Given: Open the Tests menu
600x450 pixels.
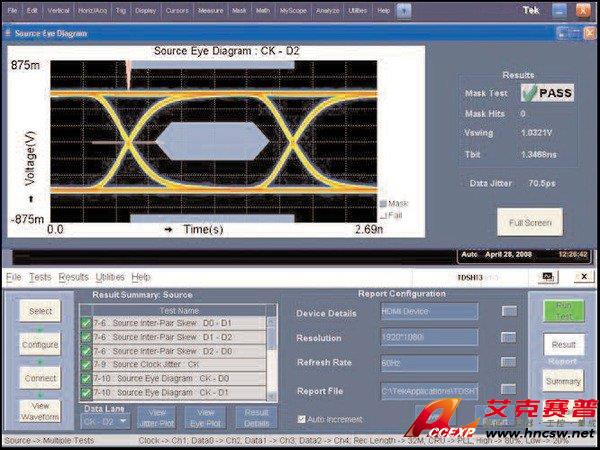Looking at the screenshot, I should tap(40, 277).
